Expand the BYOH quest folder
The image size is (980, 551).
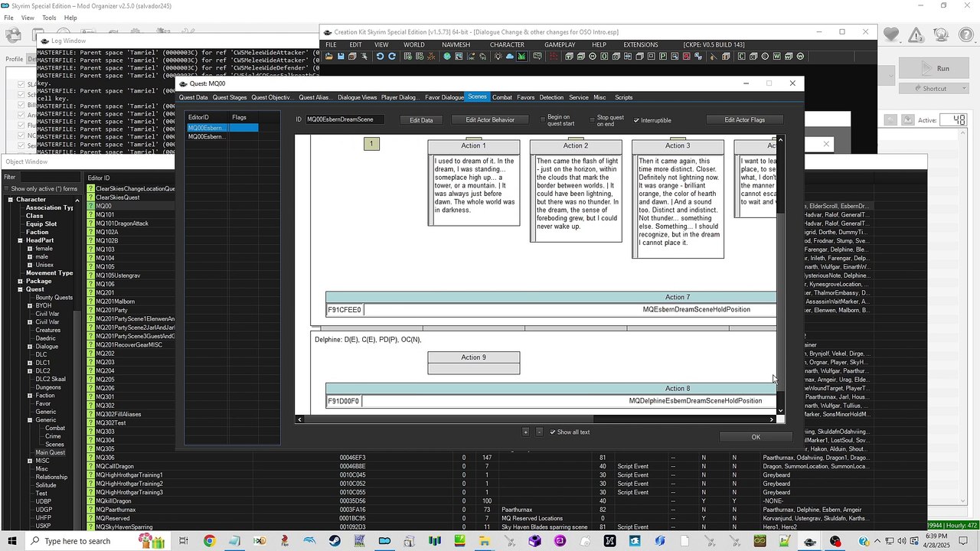click(x=30, y=306)
